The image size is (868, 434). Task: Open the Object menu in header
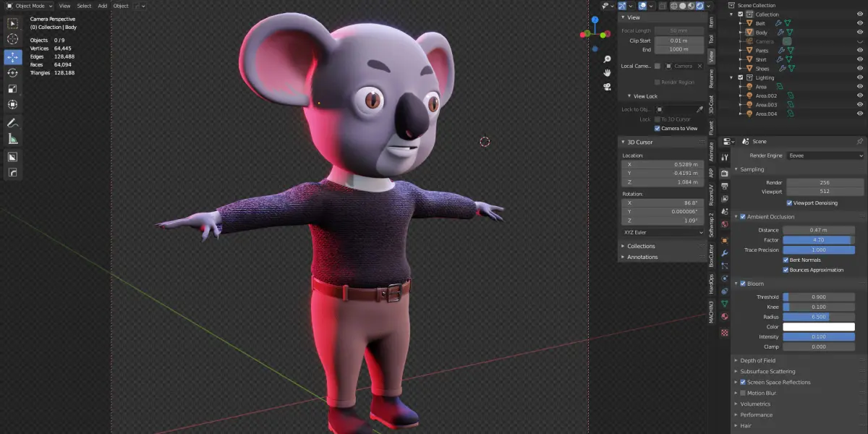point(121,6)
